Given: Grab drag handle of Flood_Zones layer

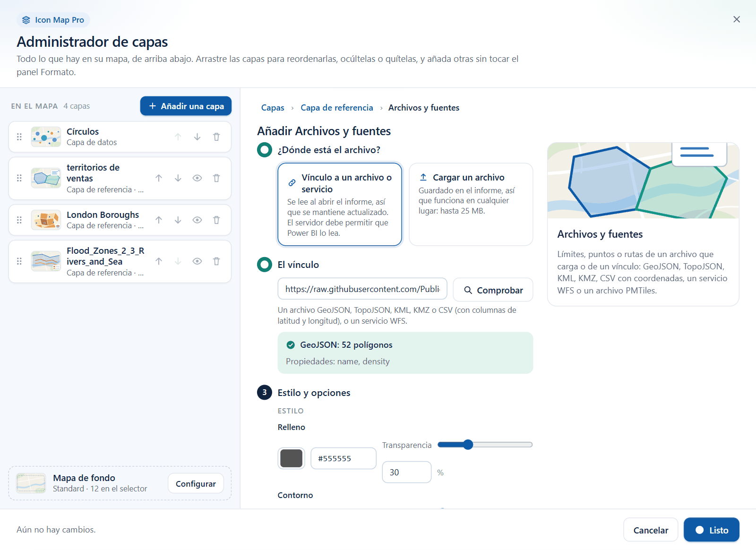Looking at the screenshot, I should point(19,261).
